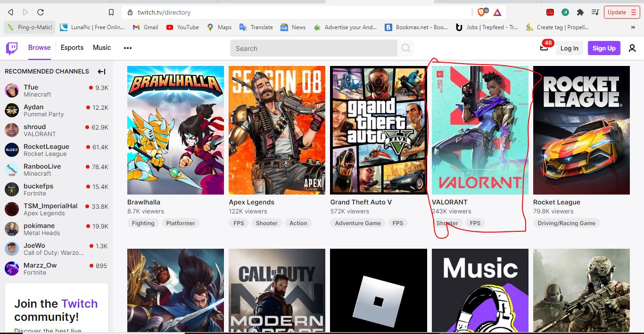
Task: Click the VALORANT game title link
Action: click(450, 202)
